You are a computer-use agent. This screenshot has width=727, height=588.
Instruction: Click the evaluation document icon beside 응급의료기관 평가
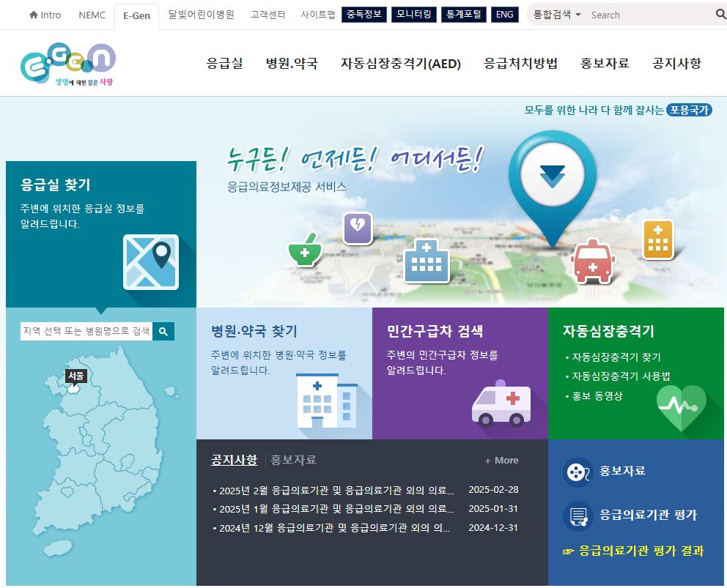[577, 516]
